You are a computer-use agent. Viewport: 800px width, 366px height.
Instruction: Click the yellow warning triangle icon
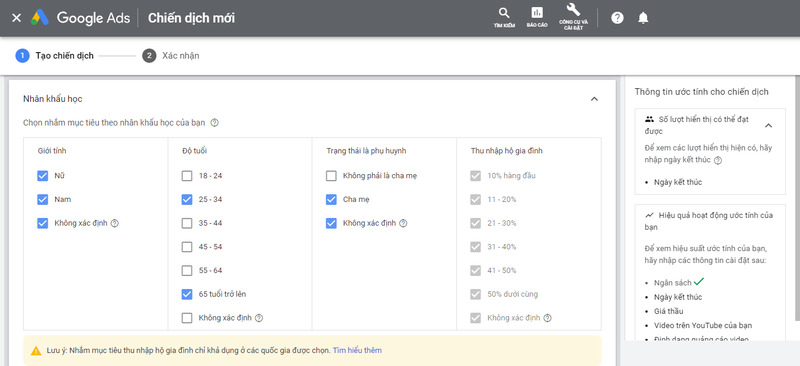[x=36, y=351]
